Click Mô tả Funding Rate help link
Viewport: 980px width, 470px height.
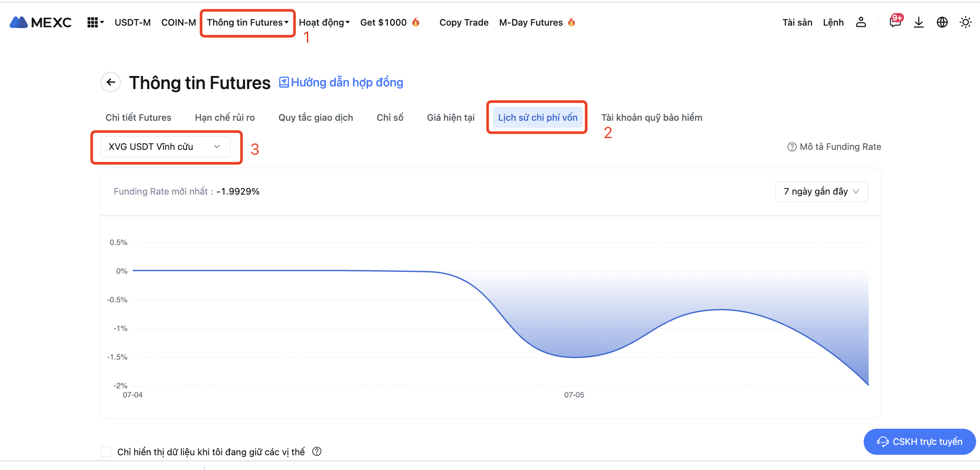(x=834, y=147)
